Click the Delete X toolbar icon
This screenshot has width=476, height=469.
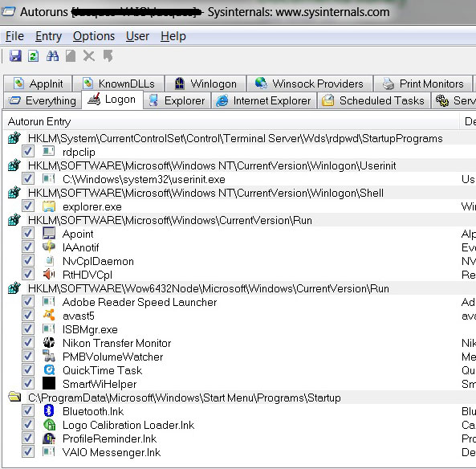89,56
